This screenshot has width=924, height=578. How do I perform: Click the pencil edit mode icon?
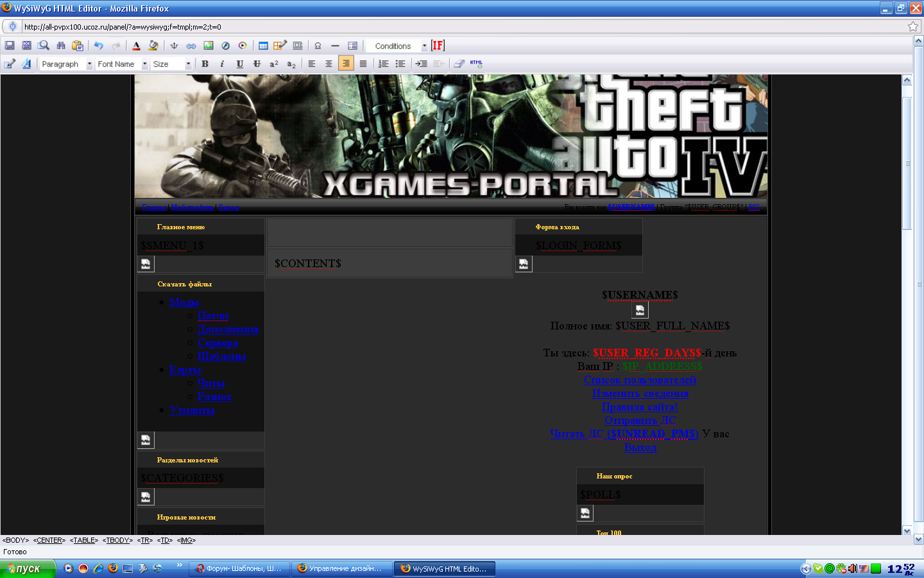[10, 64]
